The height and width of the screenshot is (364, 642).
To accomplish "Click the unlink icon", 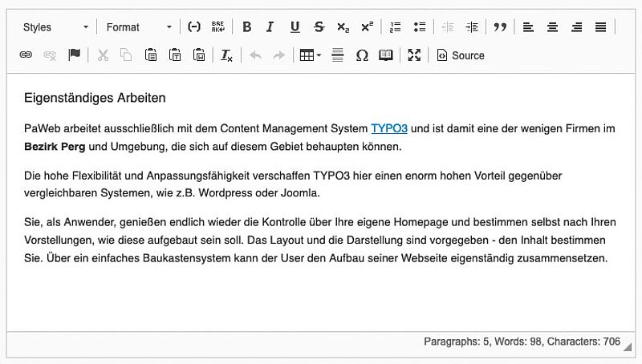I will point(50,55).
